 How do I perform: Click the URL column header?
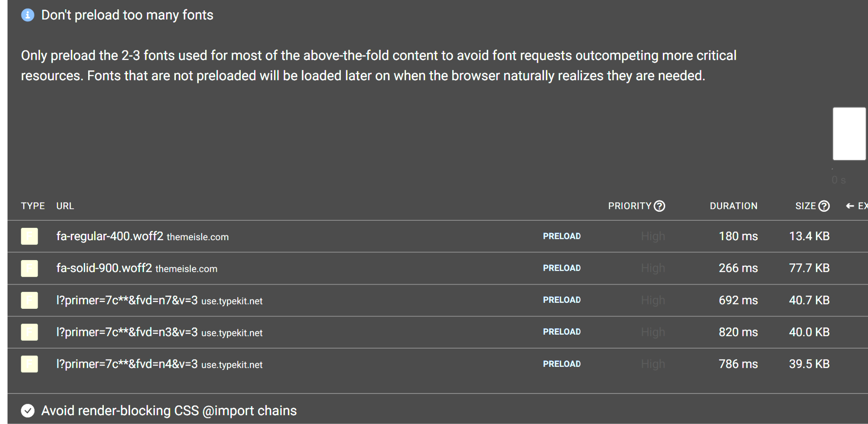tap(65, 206)
